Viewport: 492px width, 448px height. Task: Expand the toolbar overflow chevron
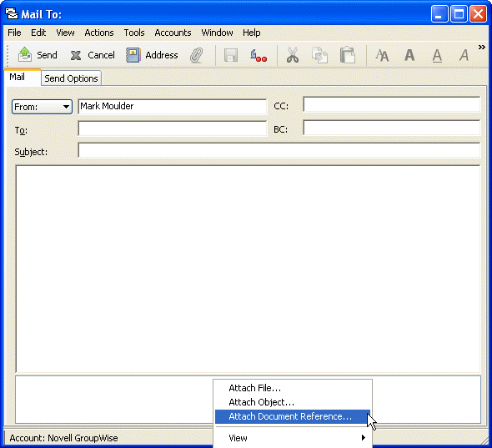click(x=482, y=47)
